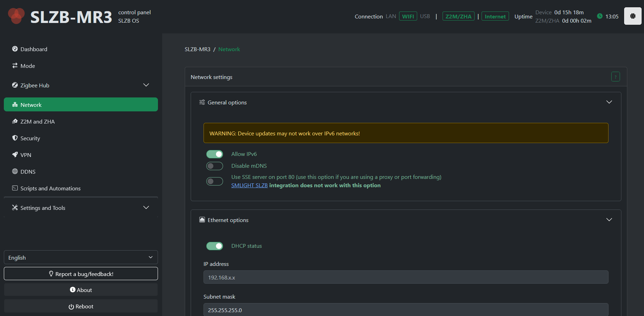Toggle the SSE server port 80 switch
The height and width of the screenshot is (316, 644).
coord(215,181)
